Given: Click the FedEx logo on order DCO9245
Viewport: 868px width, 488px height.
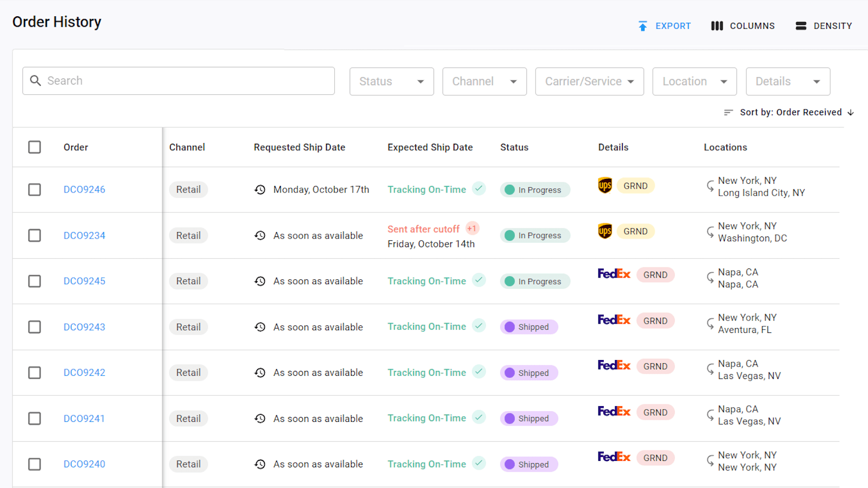Looking at the screenshot, I should point(614,274).
